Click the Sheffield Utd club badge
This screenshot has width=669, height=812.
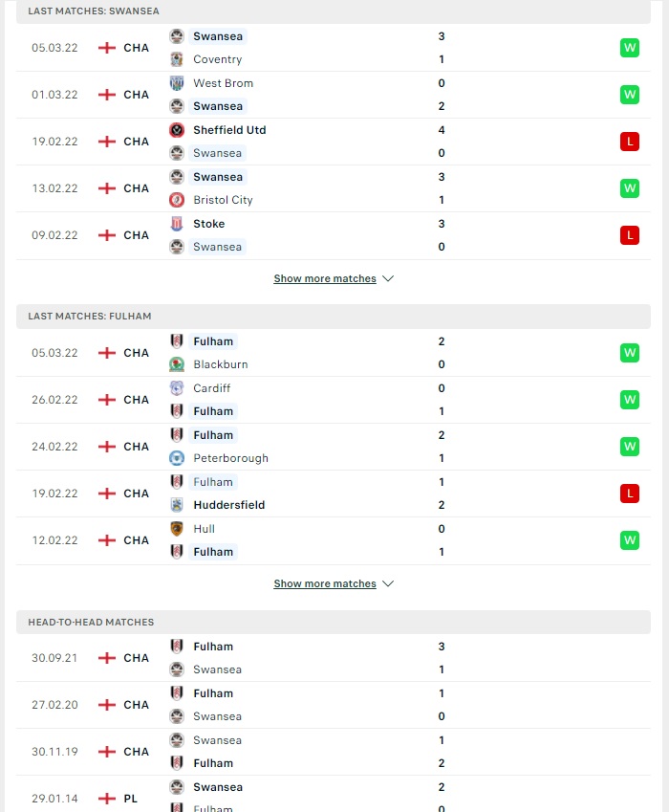pyautogui.click(x=177, y=130)
